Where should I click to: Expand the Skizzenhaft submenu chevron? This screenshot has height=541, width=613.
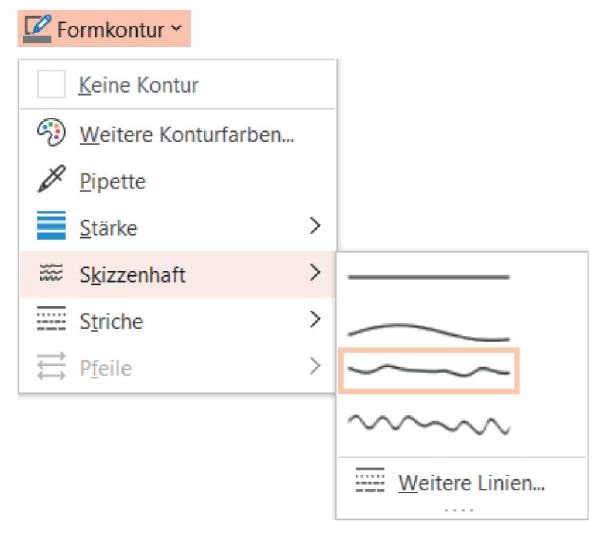pyautogui.click(x=315, y=273)
